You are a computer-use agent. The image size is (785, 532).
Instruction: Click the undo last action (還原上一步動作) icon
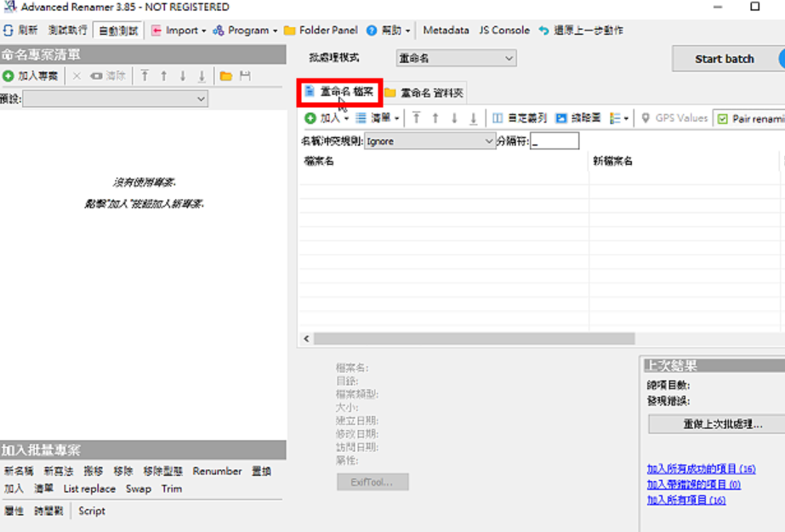[x=543, y=31]
